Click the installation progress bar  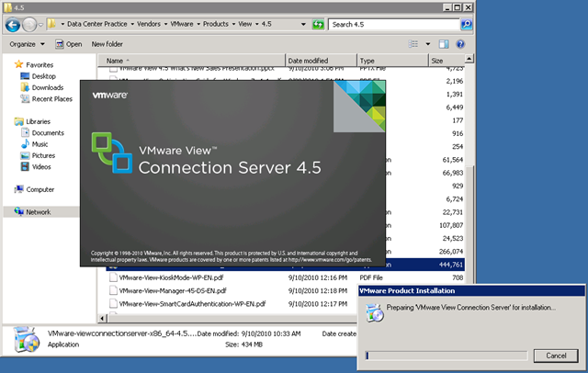[447, 356]
